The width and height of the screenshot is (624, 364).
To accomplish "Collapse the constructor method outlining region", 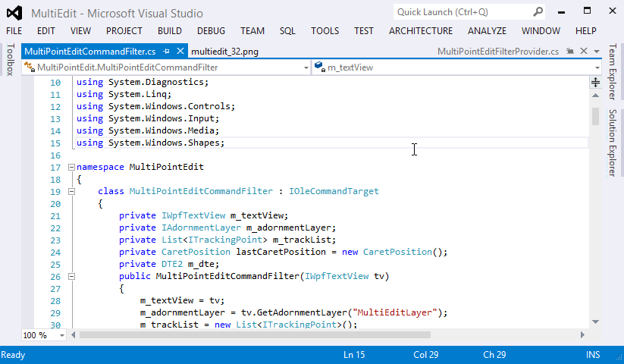I will pos(71,276).
